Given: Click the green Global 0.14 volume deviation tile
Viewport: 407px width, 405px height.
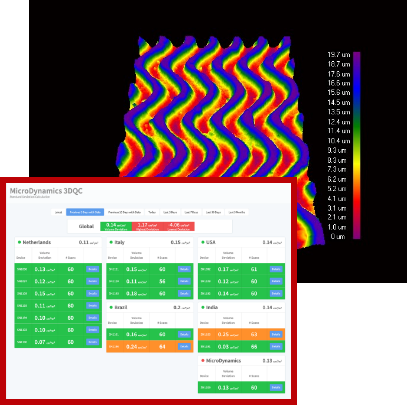Looking at the screenshot, I should (x=116, y=227).
